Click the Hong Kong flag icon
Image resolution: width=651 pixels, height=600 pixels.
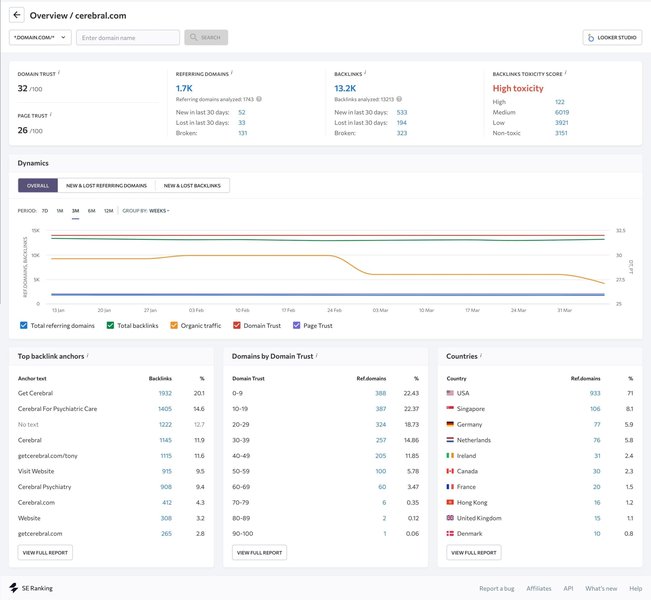point(450,502)
